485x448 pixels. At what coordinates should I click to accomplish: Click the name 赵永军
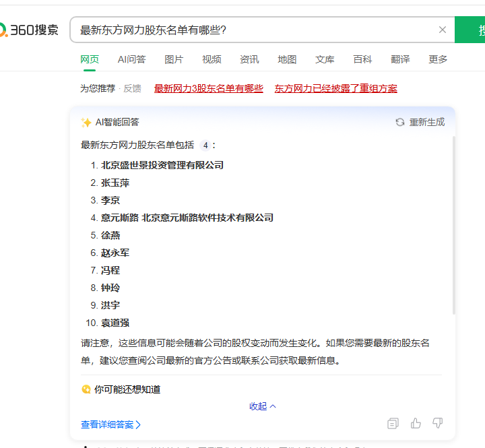(x=115, y=253)
